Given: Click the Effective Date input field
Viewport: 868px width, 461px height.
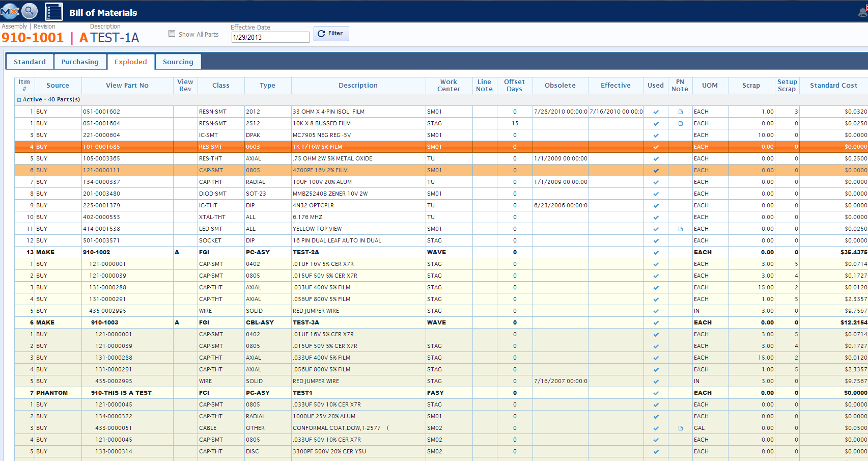Looking at the screenshot, I should tap(270, 37).
